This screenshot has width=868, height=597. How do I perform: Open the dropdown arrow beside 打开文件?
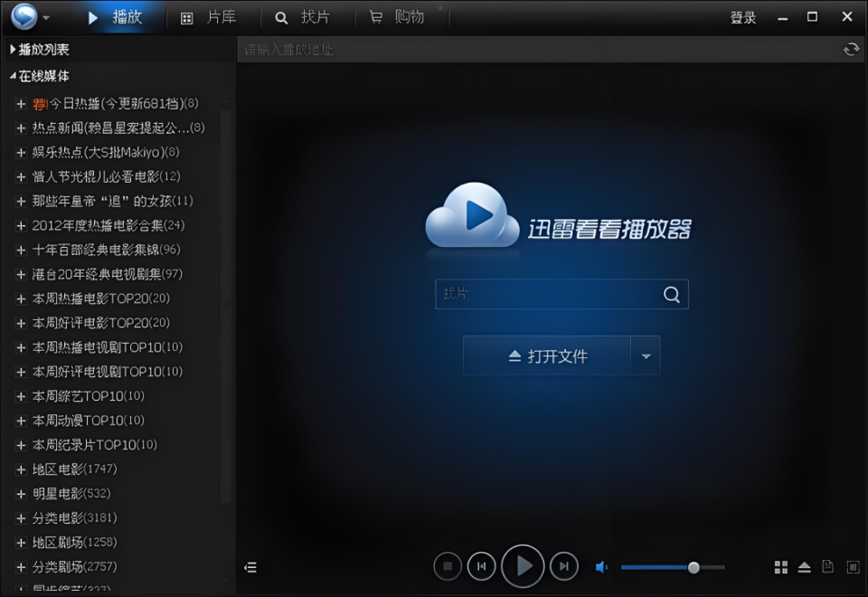click(x=646, y=355)
